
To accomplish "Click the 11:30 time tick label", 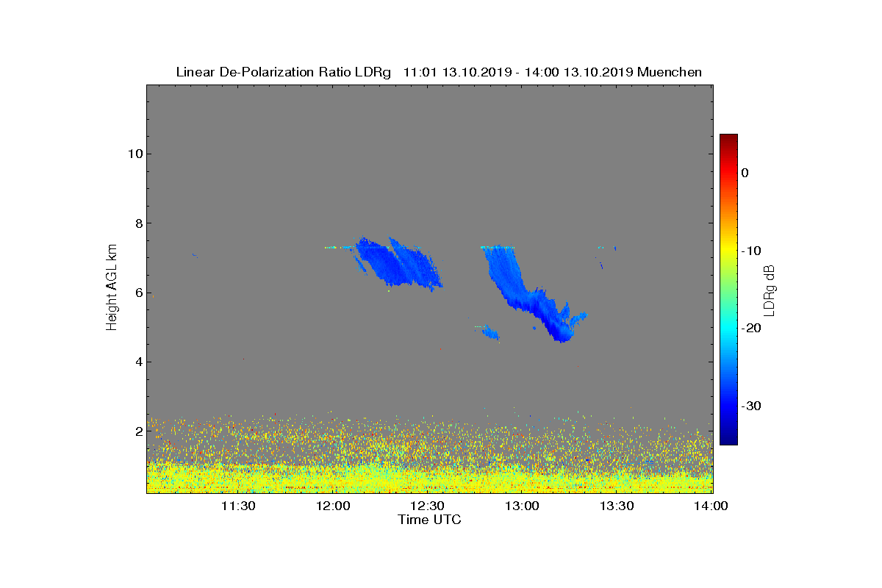I will click(238, 506).
